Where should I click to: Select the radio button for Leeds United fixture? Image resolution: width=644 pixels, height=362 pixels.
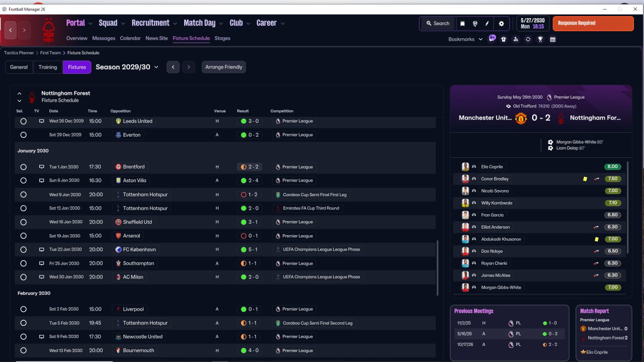pos(23,121)
